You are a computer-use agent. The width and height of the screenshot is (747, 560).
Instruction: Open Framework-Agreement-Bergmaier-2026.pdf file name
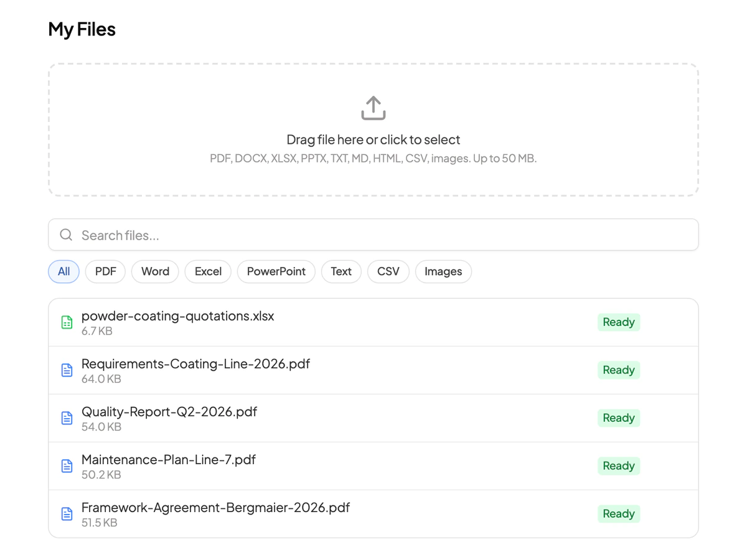(215, 507)
